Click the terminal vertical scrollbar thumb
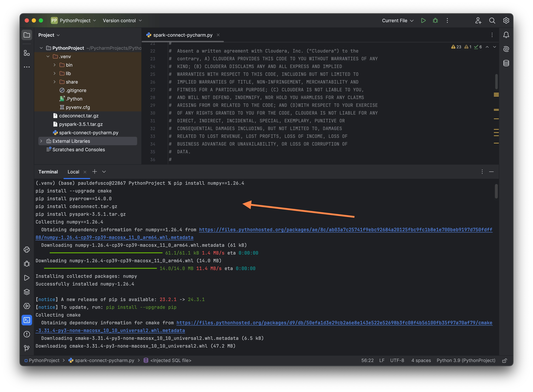The height and width of the screenshot is (392, 533). tap(496, 191)
